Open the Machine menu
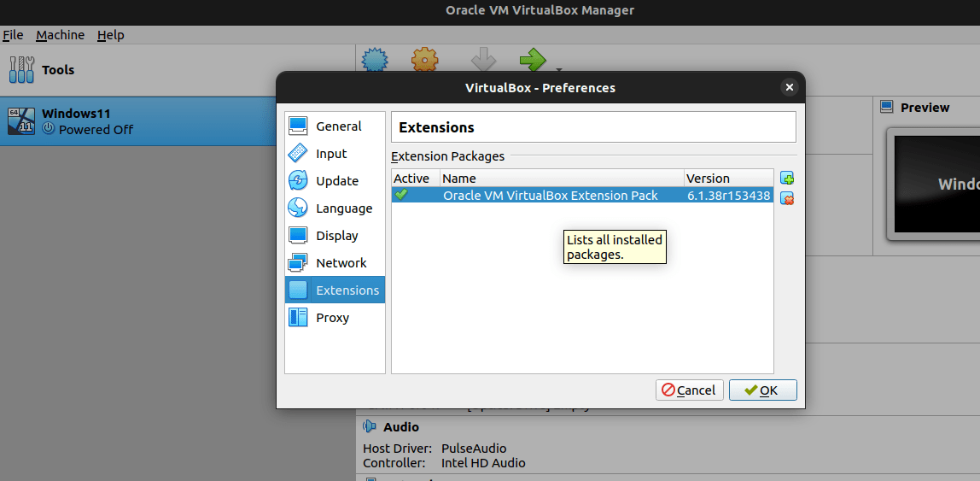 60,35
